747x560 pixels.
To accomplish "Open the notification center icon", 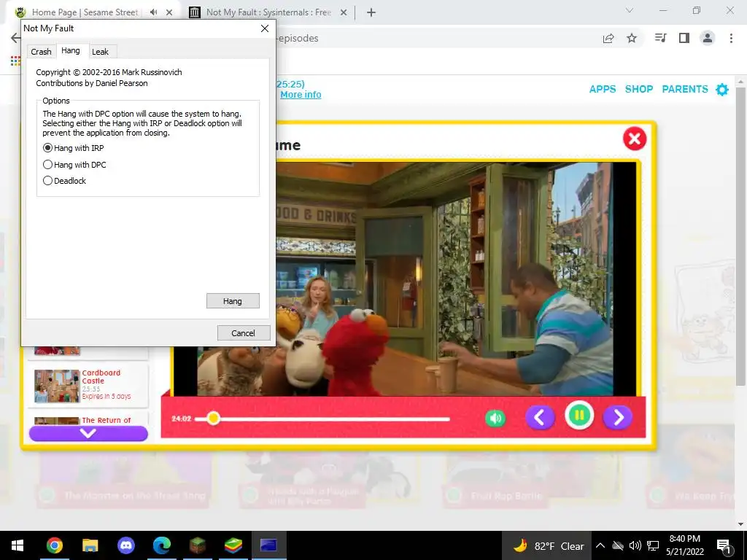I will tap(724, 545).
